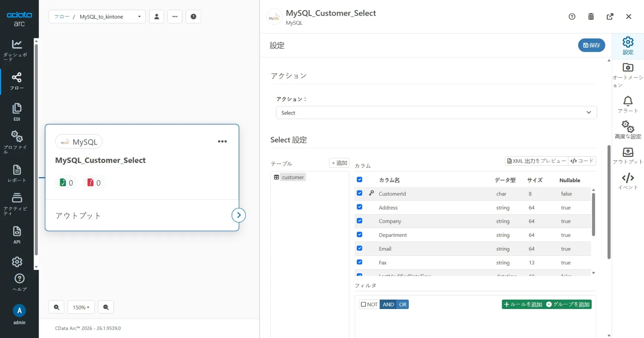Delete connector using the trash icon
644x338 pixels.
tap(591, 17)
